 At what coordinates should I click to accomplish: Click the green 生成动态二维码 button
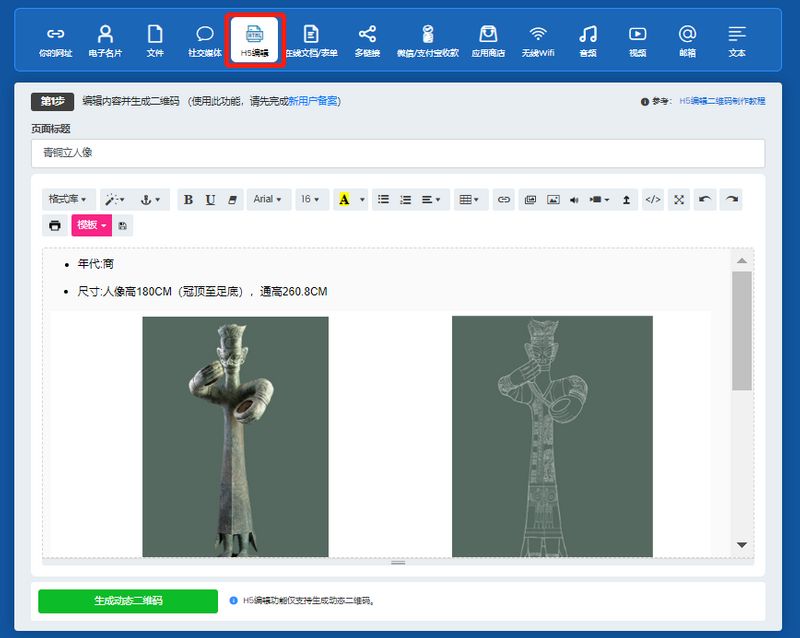[128, 601]
